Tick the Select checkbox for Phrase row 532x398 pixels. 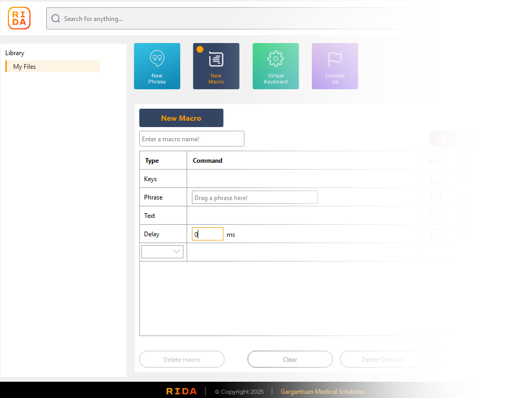coord(435,197)
